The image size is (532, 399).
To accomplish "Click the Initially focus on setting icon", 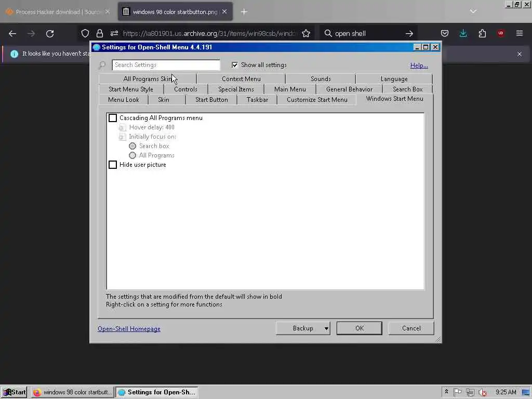I will [123, 137].
